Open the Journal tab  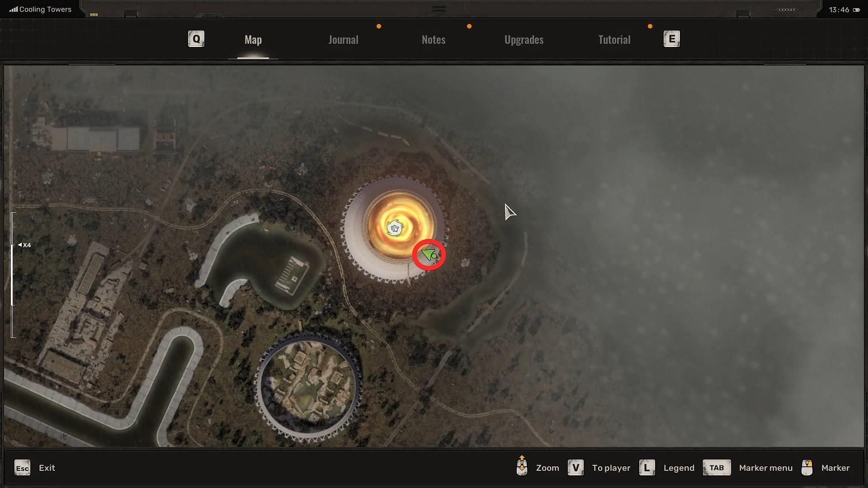tap(343, 40)
